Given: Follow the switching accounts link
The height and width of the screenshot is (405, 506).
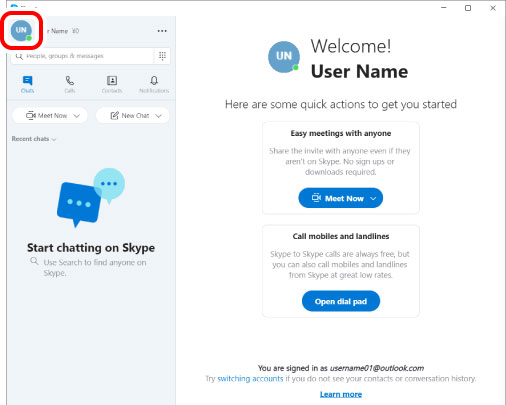Looking at the screenshot, I should [250, 379].
